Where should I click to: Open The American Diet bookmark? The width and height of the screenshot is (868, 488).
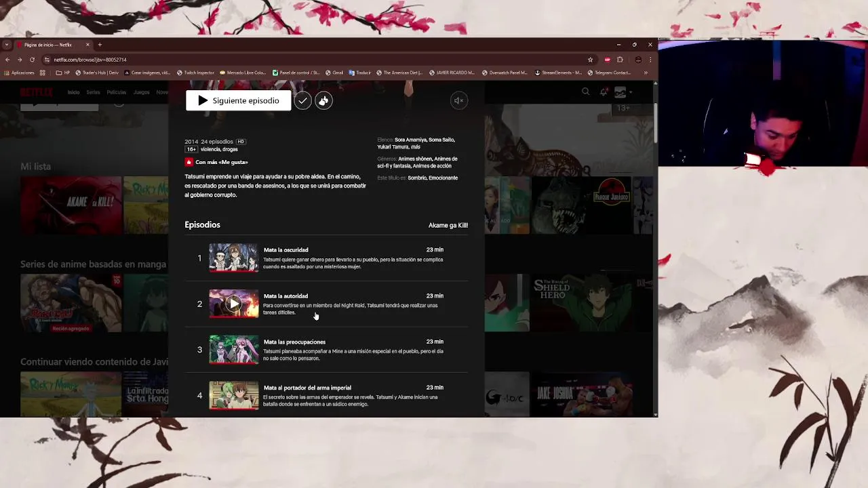399,73
